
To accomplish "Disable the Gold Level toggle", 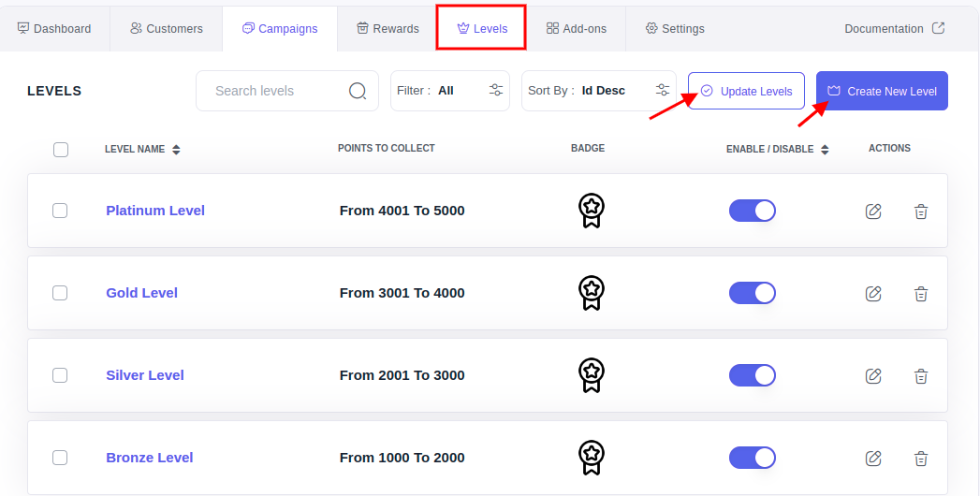I will pos(753,293).
